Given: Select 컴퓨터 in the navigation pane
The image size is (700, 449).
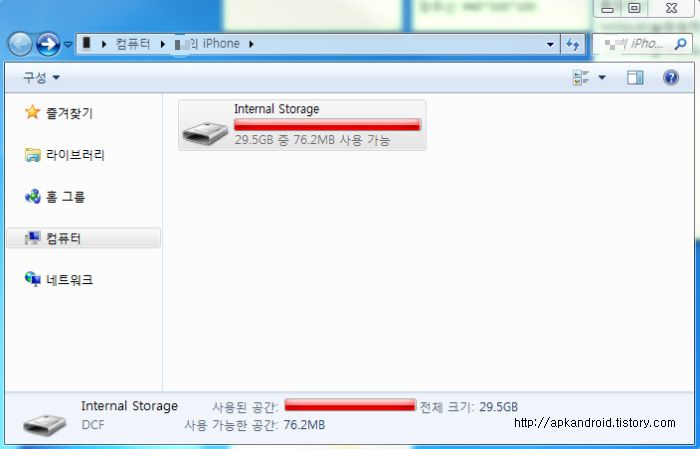Looking at the screenshot, I should pyautogui.click(x=83, y=238).
